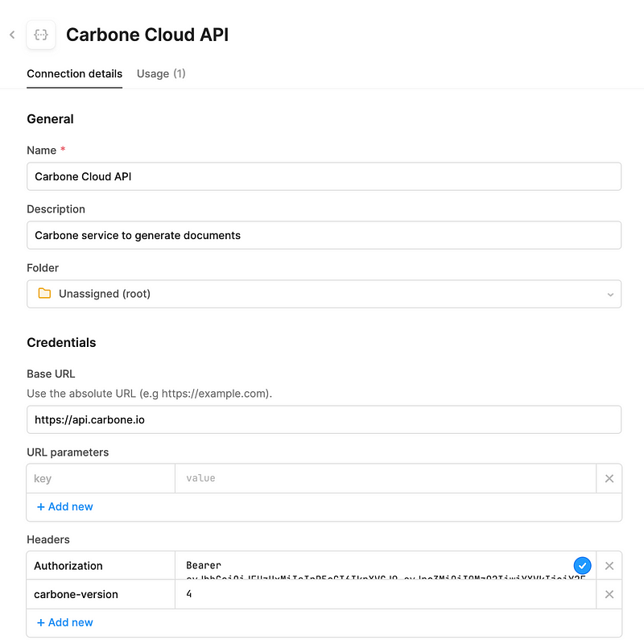Screen dimensions: 644x644
Task: Click the yellow folder icon
Action: coord(44,293)
